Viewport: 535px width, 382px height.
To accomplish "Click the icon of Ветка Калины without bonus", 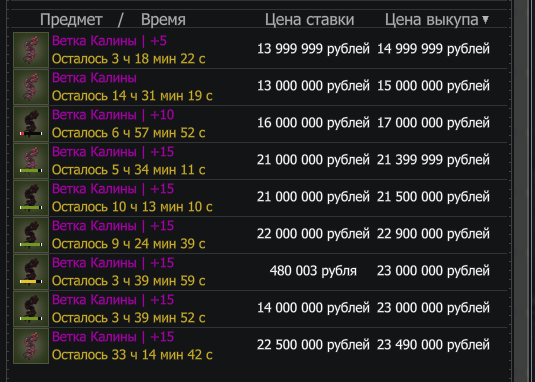I will pyautogui.click(x=31, y=87).
